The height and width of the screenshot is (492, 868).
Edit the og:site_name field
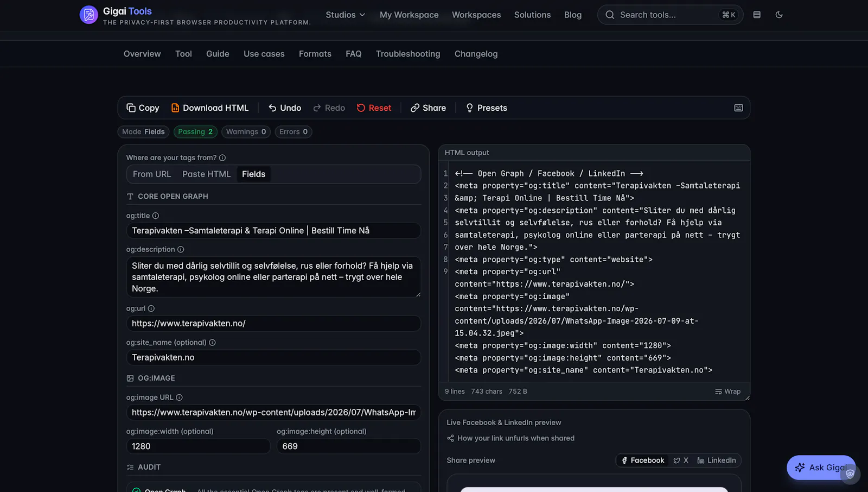pos(273,357)
